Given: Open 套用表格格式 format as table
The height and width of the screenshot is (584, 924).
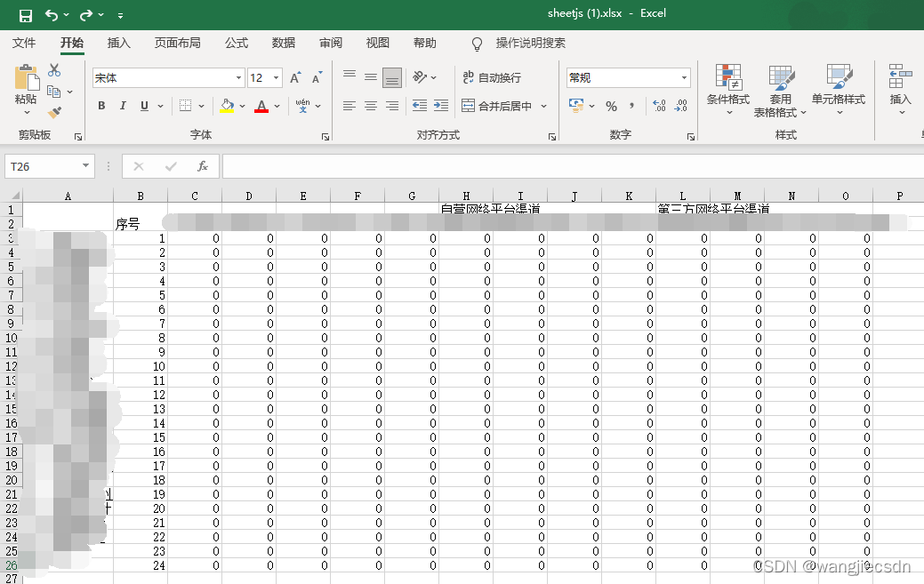Looking at the screenshot, I should [x=780, y=92].
